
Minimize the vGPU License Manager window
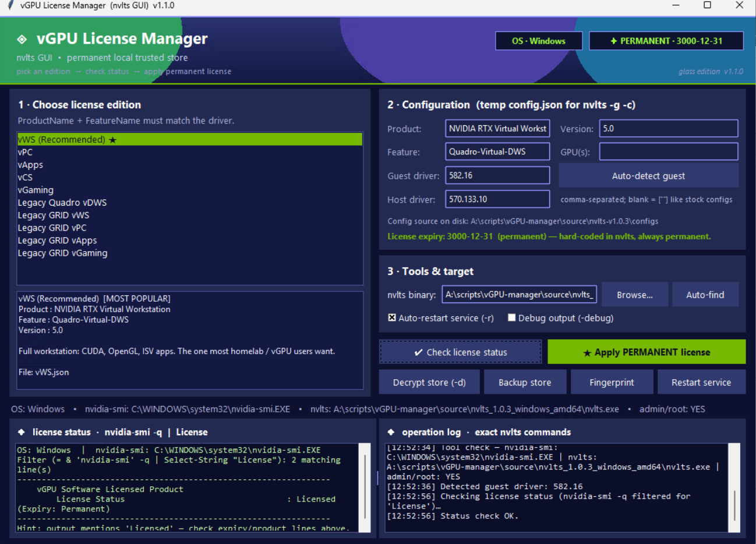(676, 5)
